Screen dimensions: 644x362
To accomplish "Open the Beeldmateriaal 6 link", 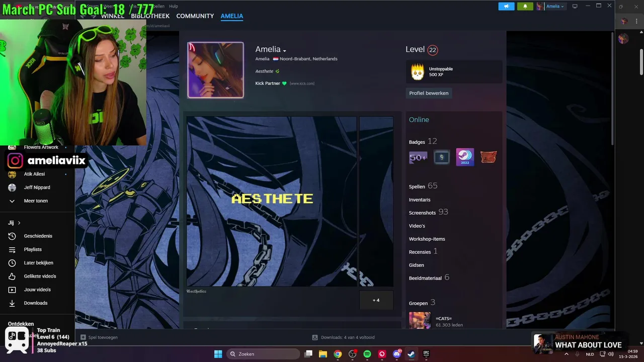I will [429, 278].
